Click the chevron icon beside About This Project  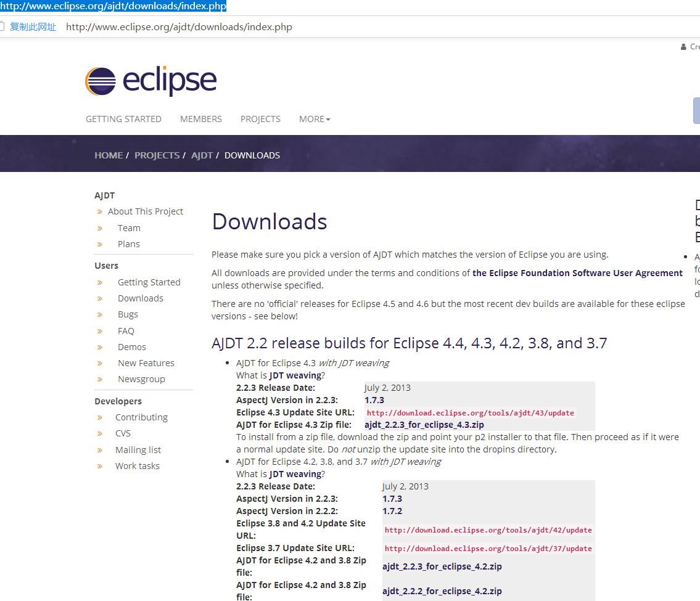[99, 212]
